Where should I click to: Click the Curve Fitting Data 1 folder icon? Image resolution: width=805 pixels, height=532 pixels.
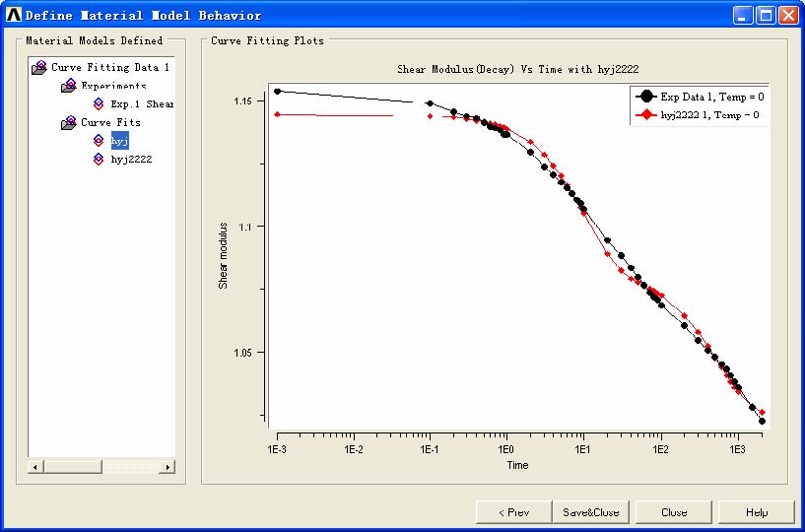pos(39,68)
